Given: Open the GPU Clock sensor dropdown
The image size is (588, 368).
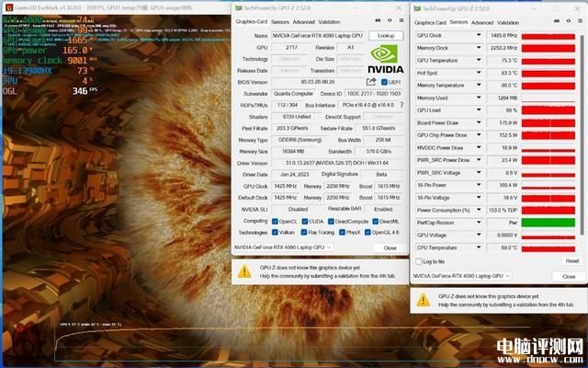Looking at the screenshot, I should [479, 35].
